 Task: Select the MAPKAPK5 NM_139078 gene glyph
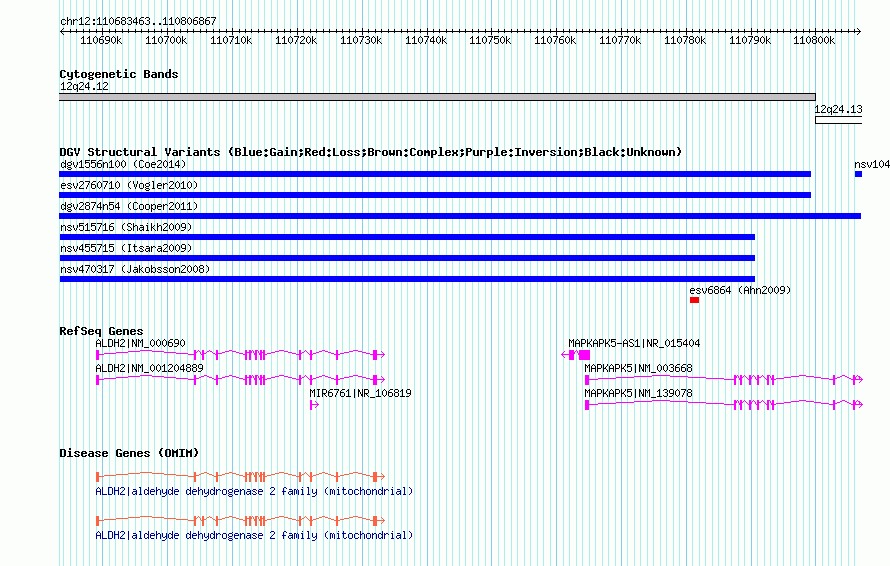coord(724,404)
